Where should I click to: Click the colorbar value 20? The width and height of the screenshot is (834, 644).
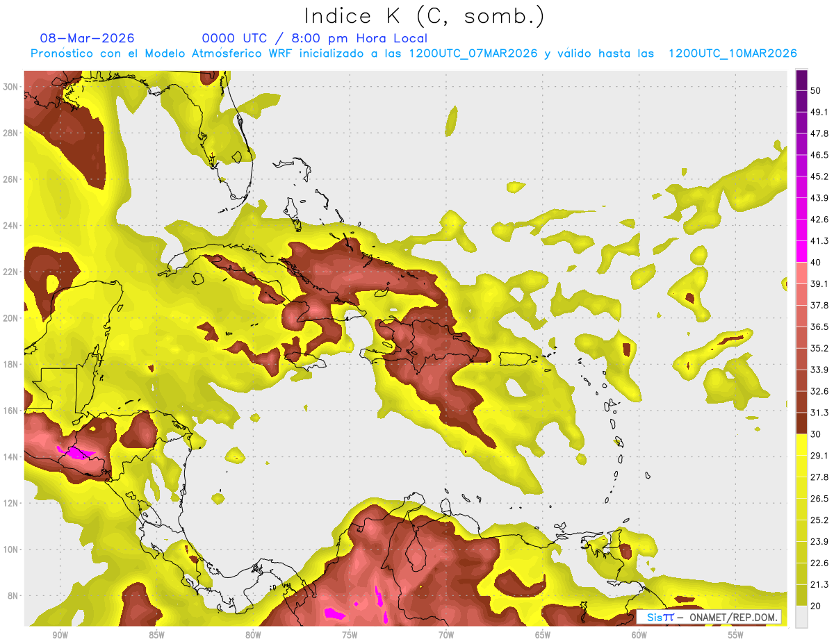[x=816, y=606]
